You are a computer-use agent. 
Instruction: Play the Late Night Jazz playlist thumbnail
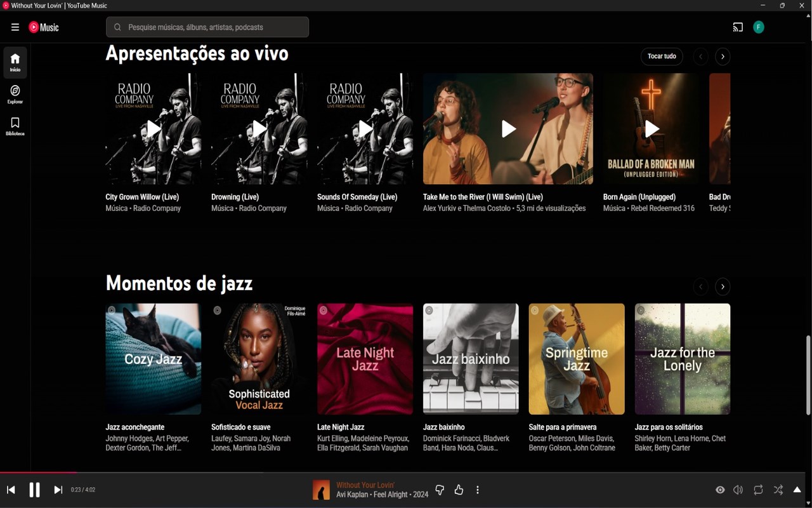click(365, 359)
